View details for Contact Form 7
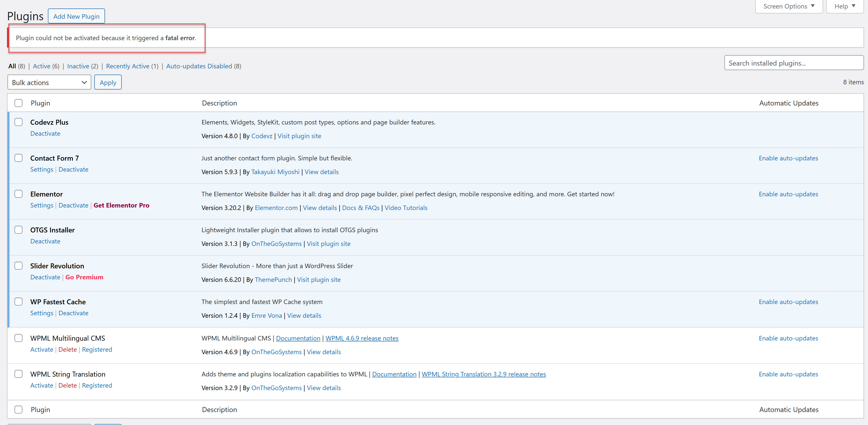This screenshot has width=868, height=425. pyautogui.click(x=322, y=172)
